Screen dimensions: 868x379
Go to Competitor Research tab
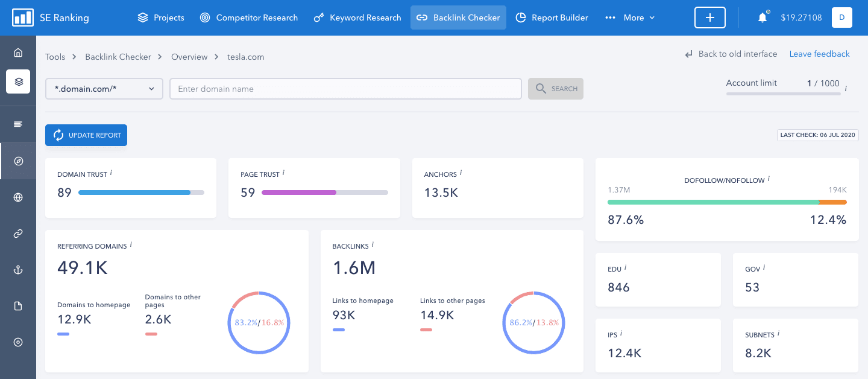248,18
